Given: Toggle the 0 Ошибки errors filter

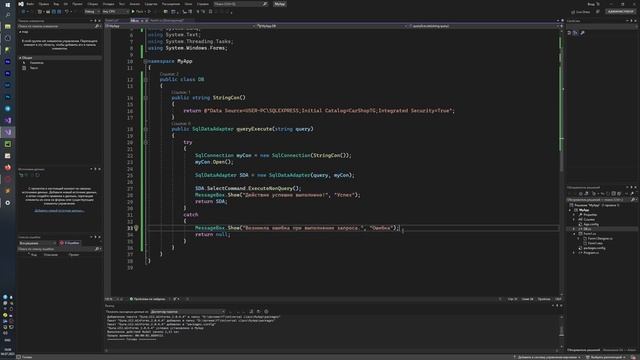Looking at the screenshot, I should pyautogui.click(x=70, y=243).
